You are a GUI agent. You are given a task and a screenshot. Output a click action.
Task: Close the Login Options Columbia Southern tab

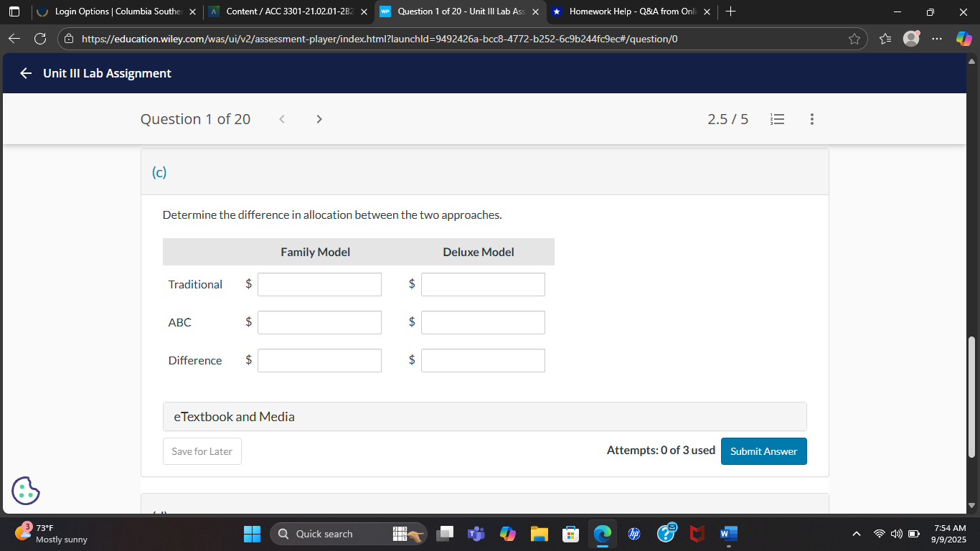coord(192,11)
